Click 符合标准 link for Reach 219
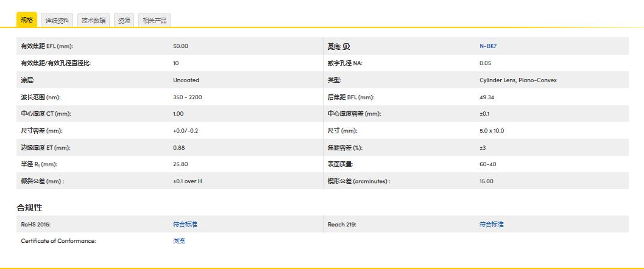644x269 pixels. [x=492, y=225]
